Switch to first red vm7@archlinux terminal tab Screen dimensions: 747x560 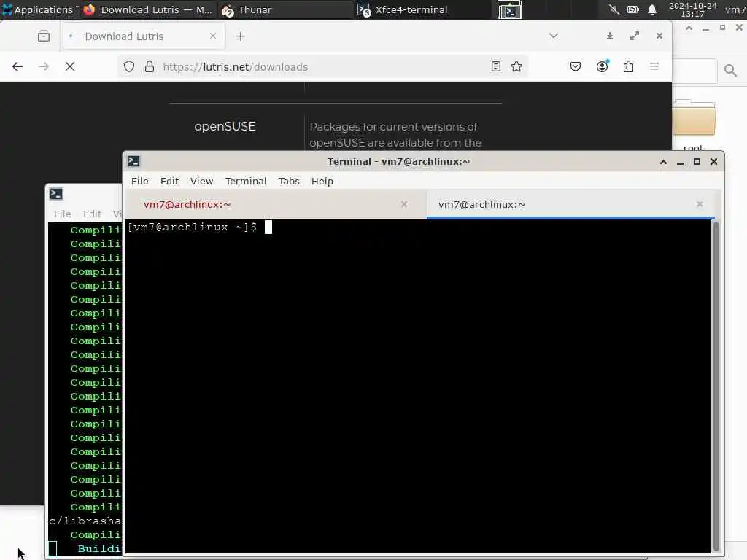(x=274, y=204)
